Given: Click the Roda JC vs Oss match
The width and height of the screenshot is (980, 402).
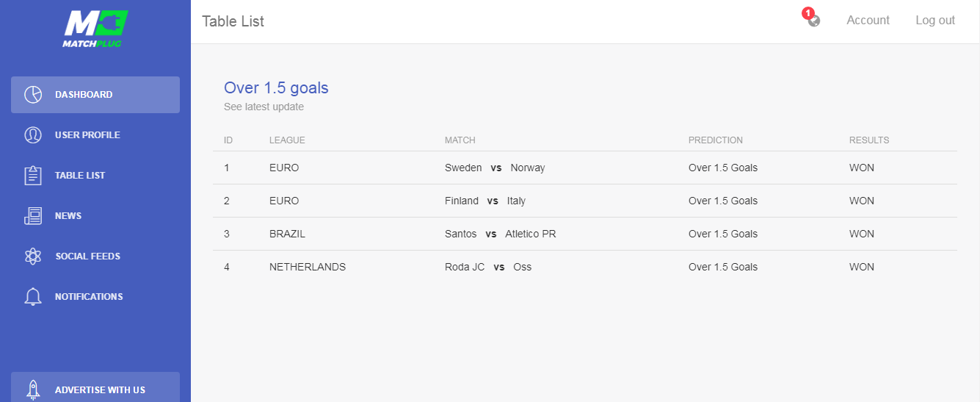Looking at the screenshot, I should [x=488, y=267].
